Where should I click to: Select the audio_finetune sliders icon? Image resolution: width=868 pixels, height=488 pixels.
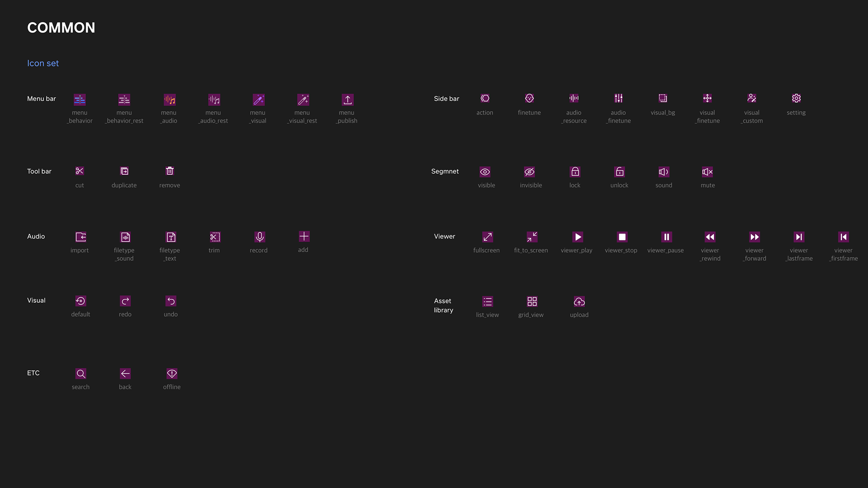pos(618,98)
